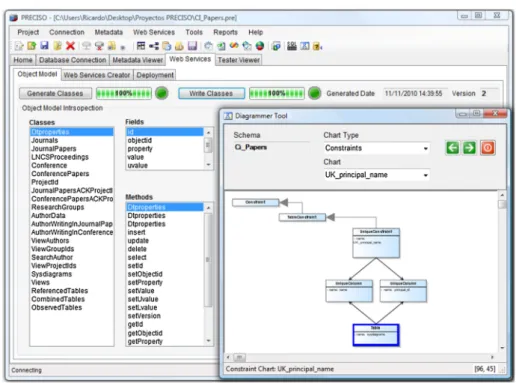Click green status light beside Generate Classes
The height and width of the screenshot is (383, 516).
162,93
